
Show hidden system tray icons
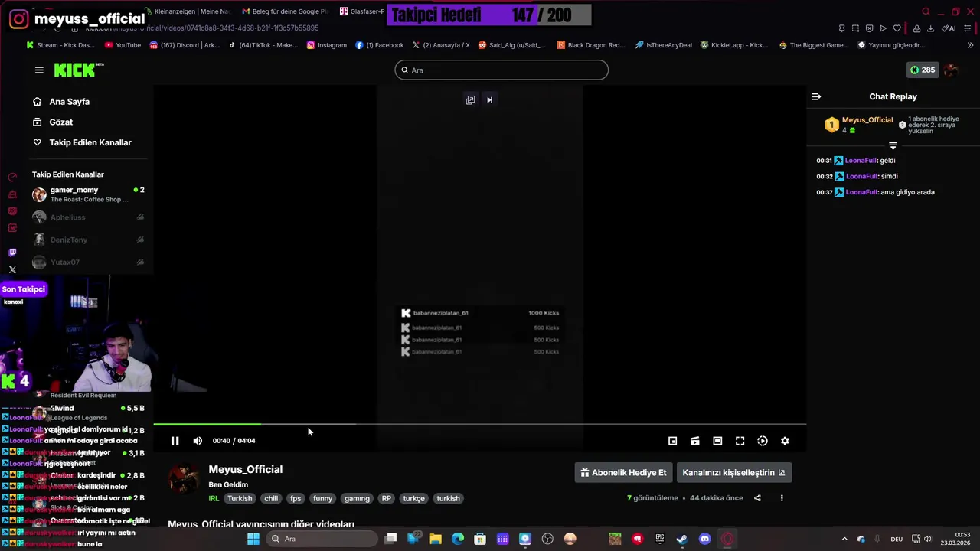pyautogui.click(x=844, y=539)
